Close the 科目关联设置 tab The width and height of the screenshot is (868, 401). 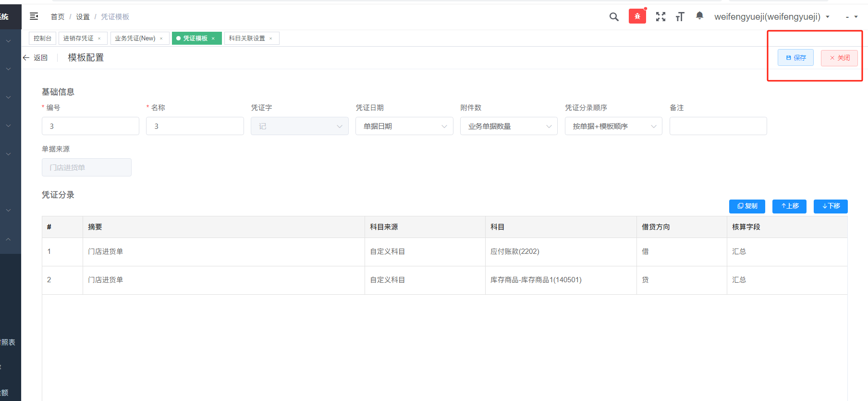(x=271, y=38)
